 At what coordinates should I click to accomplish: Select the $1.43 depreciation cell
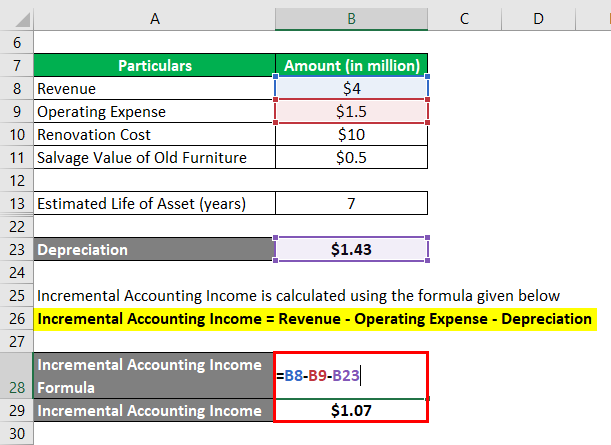tap(351, 249)
